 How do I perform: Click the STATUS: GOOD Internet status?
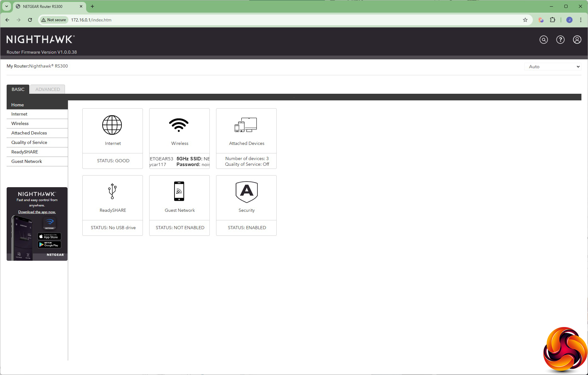point(113,161)
